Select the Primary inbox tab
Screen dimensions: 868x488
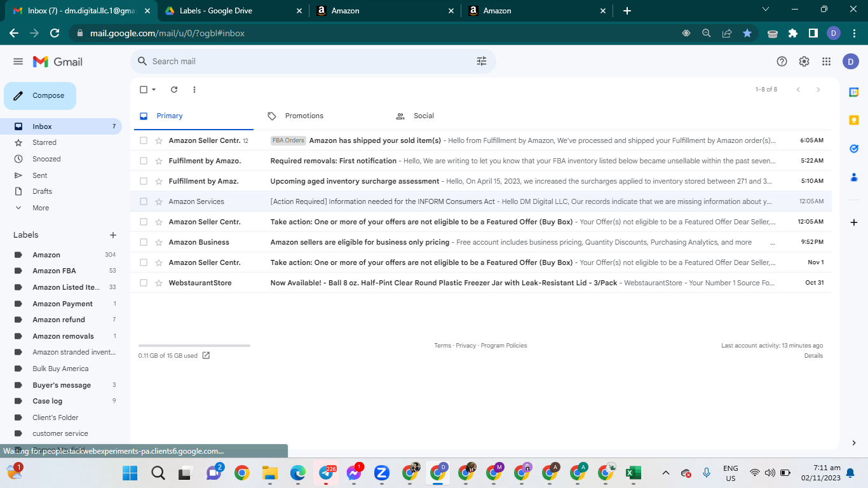(170, 116)
